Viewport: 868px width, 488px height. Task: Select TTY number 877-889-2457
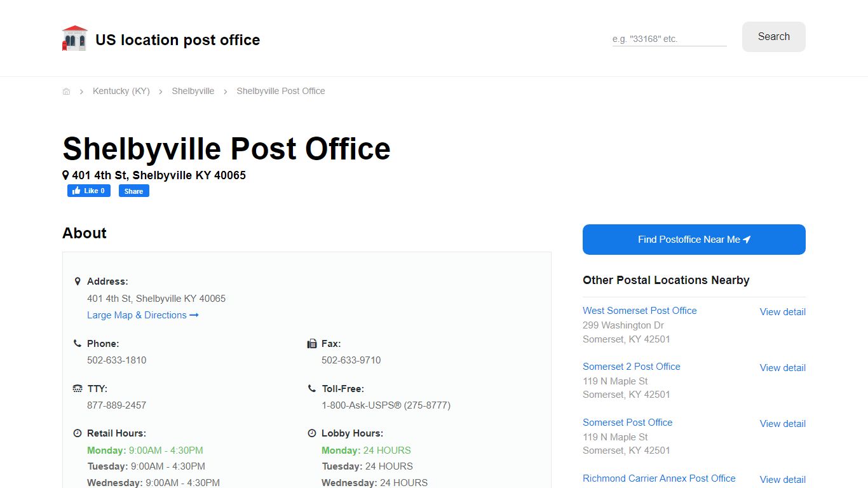[x=117, y=405]
